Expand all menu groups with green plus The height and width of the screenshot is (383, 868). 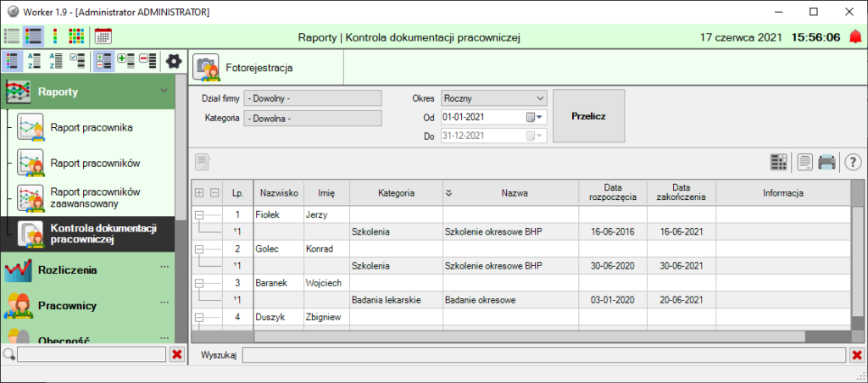coord(125,60)
